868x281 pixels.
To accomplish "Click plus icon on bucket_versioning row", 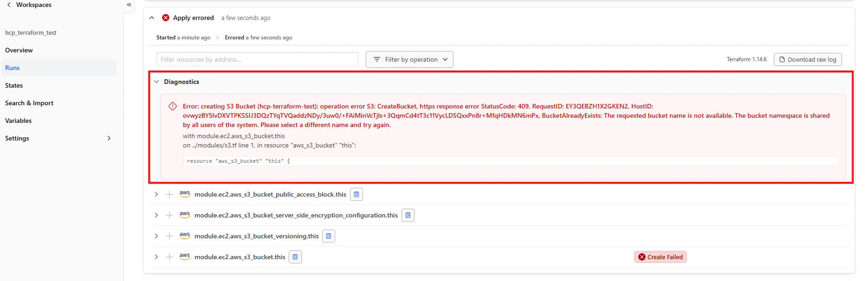I will pyautogui.click(x=169, y=236).
